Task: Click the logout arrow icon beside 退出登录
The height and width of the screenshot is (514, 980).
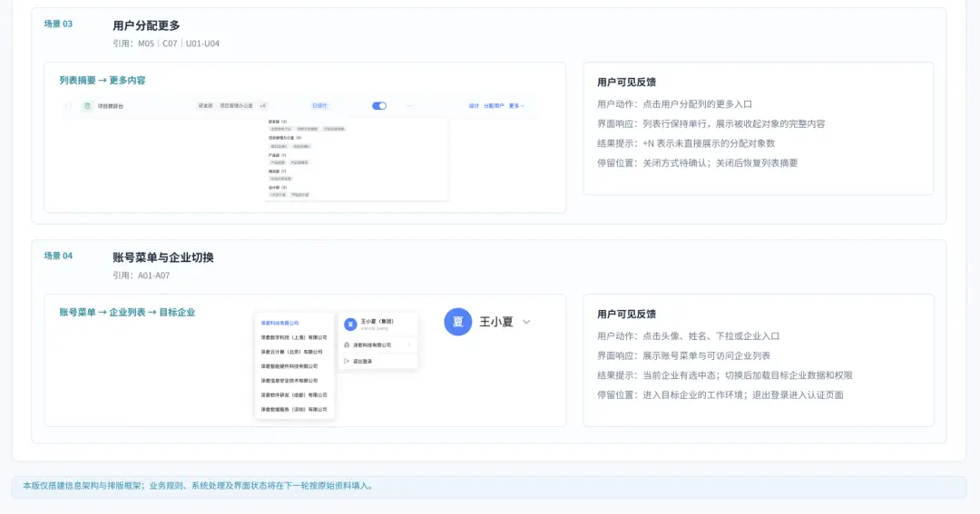Action: click(347, 361)
